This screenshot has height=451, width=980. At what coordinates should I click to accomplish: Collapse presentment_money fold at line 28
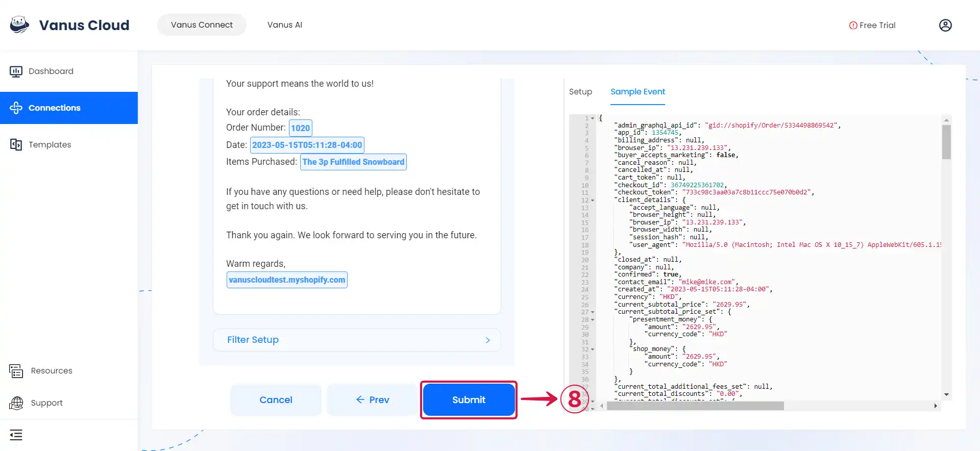coord(593,320)
